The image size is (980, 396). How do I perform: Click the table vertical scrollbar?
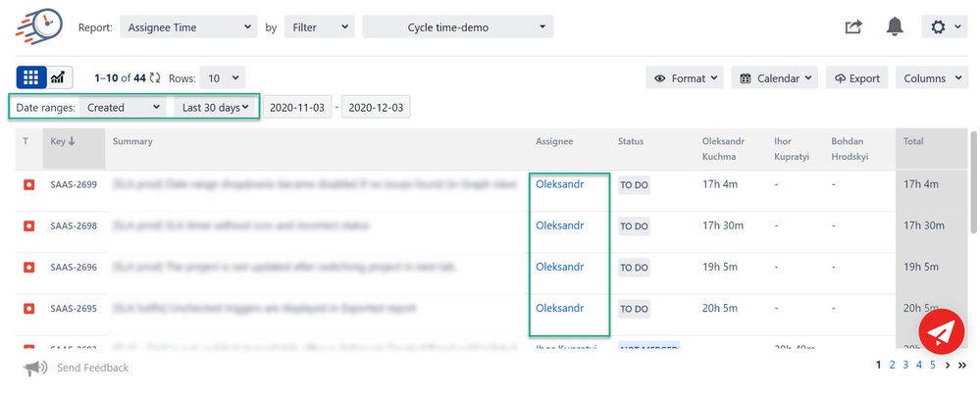click(974, 181)
